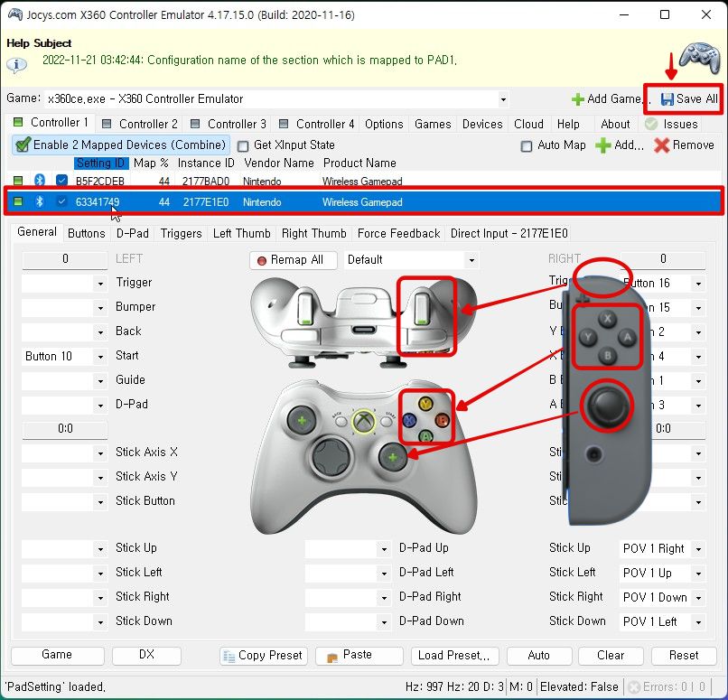Open the left Trigger mapping dropdown
Viewport: 728px width, 700px height.
[101, 283]
